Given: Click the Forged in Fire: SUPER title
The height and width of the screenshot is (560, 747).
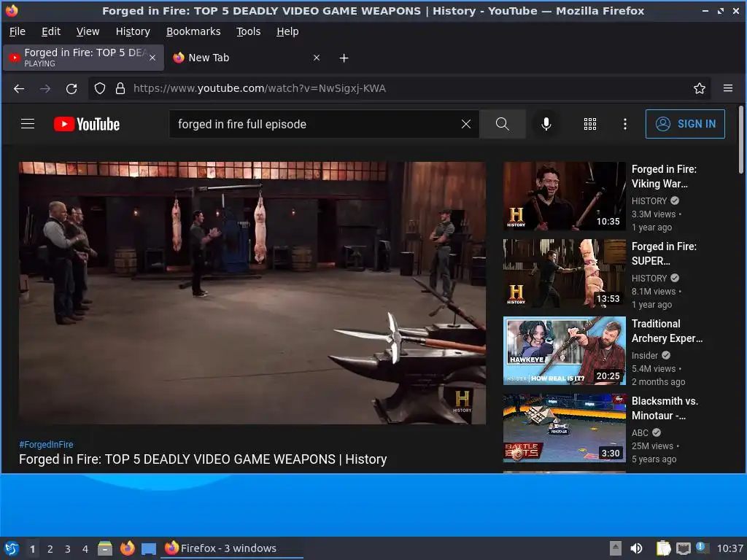Looking at the screenshot, I should (x=664, y=253).
